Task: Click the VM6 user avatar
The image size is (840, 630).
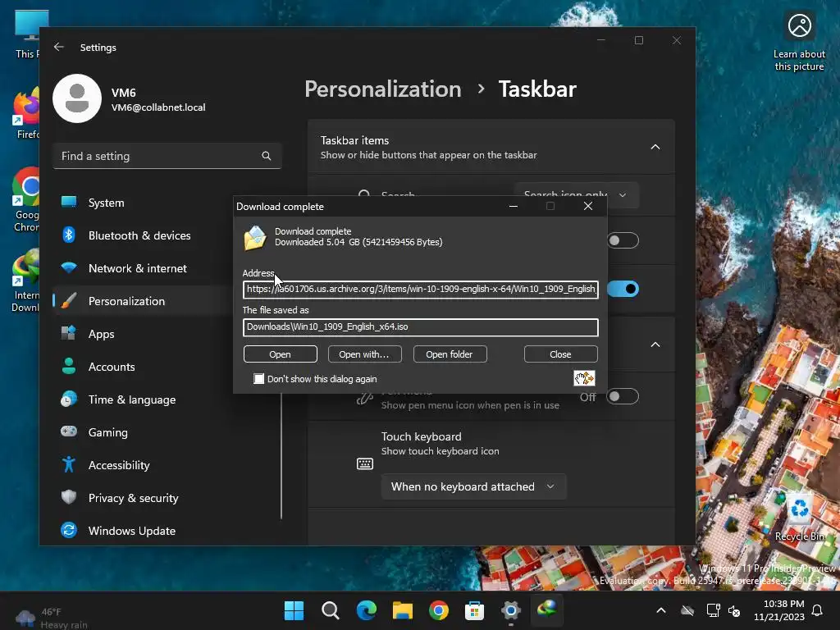Action: (77, 98)
